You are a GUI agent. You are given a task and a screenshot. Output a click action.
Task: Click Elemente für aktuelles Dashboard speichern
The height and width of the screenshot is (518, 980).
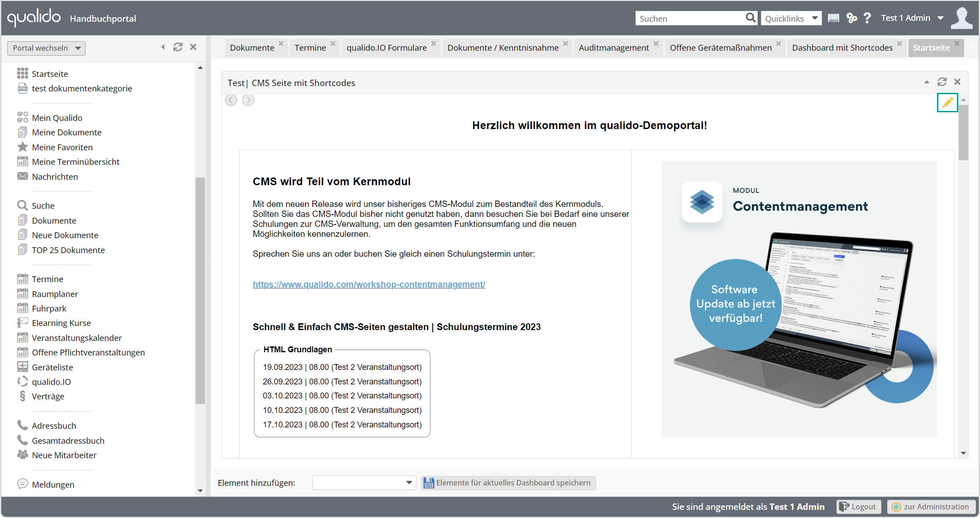pyautogui.click(x=508, y=483)
